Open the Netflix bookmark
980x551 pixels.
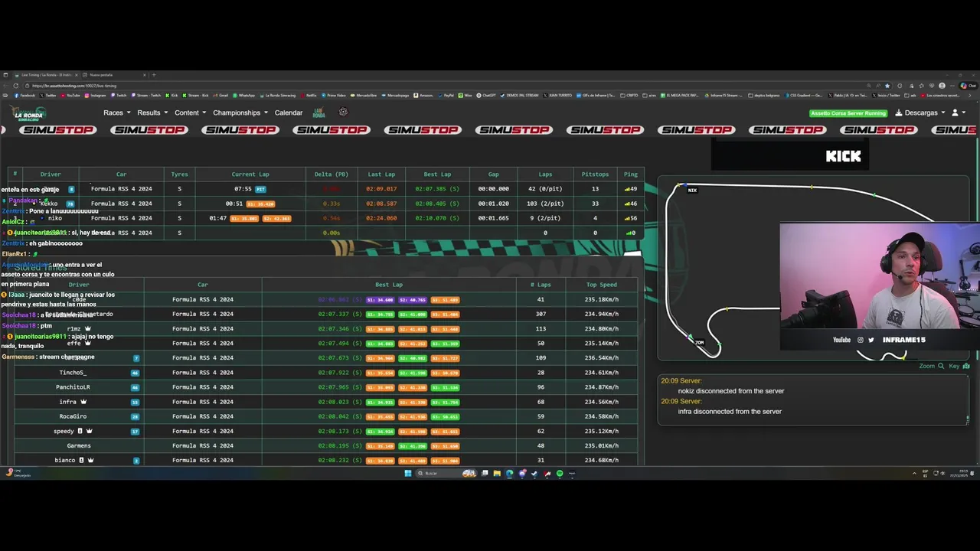309,96
